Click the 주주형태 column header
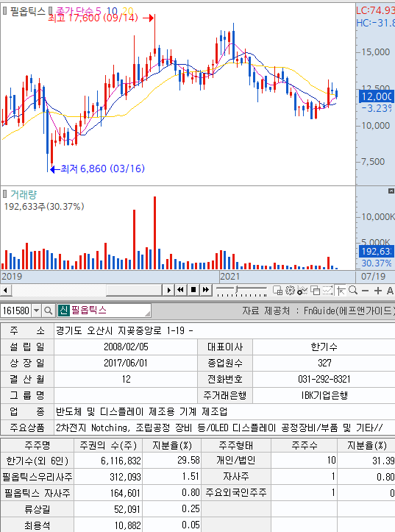395x532 pixels. (x=235, y=444)
